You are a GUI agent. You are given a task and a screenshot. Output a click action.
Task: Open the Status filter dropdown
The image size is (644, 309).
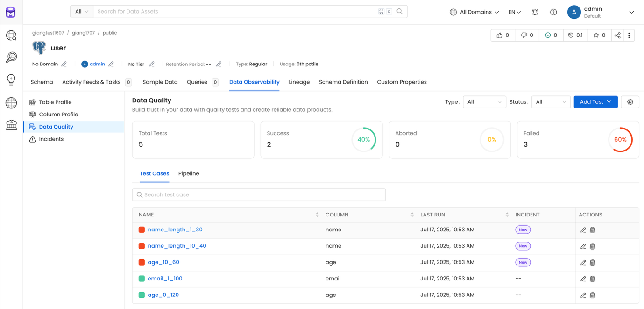551,102
